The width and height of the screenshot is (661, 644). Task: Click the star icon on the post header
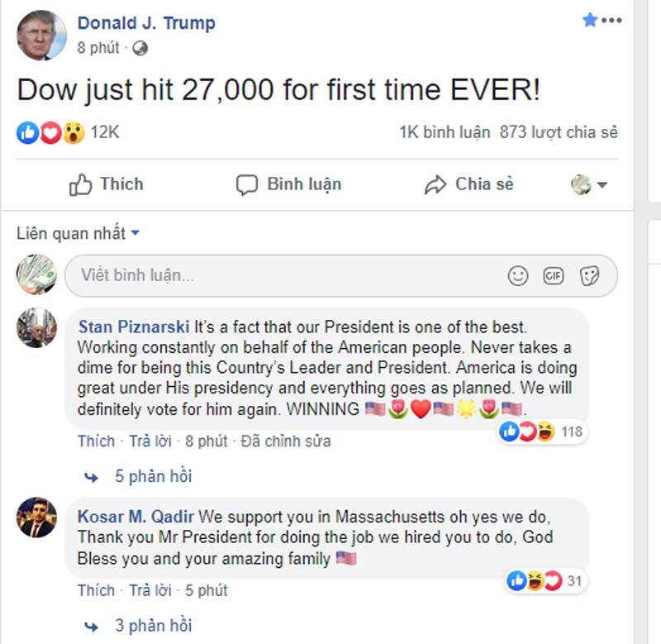(590, 20)
